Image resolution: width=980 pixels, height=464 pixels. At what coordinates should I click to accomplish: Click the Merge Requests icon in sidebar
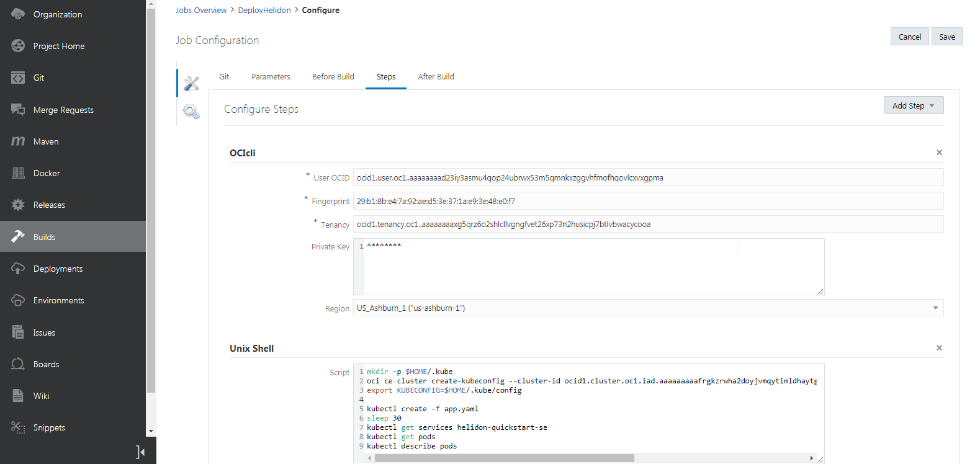pyautogui.click(x=18, y=110)
